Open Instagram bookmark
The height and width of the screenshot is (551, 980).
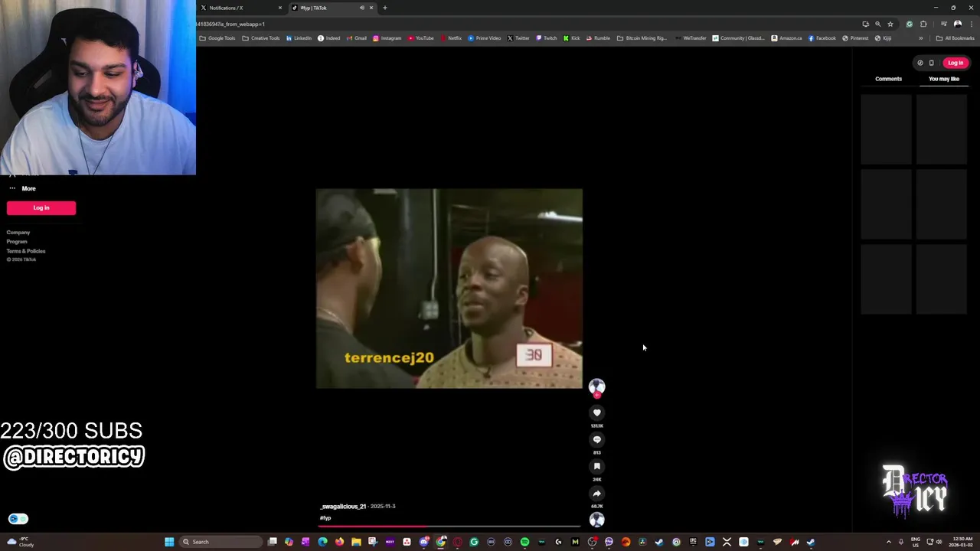point(387,38)
